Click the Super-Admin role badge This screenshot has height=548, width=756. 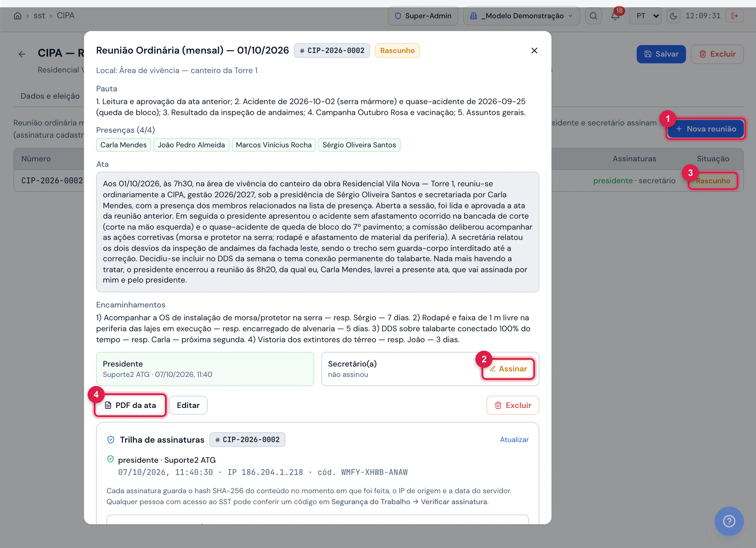[x=423, y=16]
